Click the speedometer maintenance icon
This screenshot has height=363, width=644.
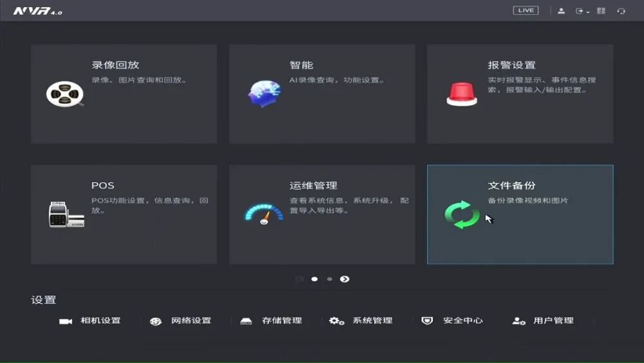[264, 214]
